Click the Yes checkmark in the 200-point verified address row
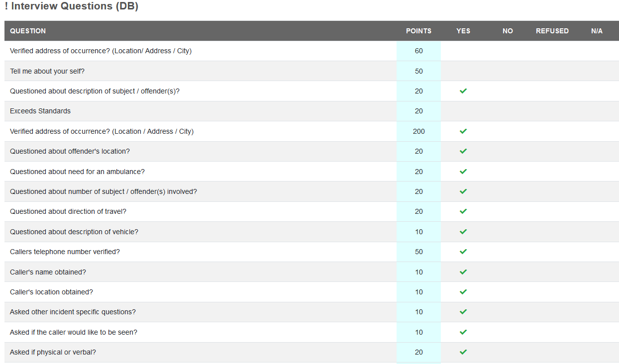The image size is (619, 364). [x=463, y=131]
